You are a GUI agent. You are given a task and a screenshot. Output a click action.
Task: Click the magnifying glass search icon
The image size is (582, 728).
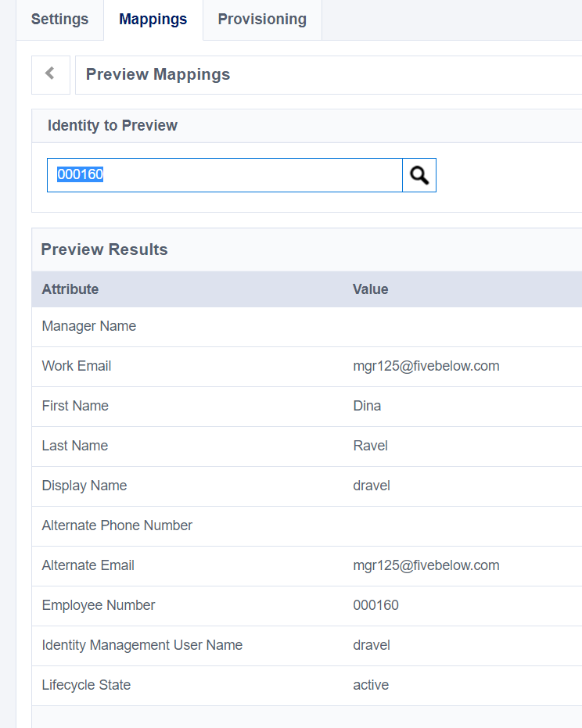[419, 175]
